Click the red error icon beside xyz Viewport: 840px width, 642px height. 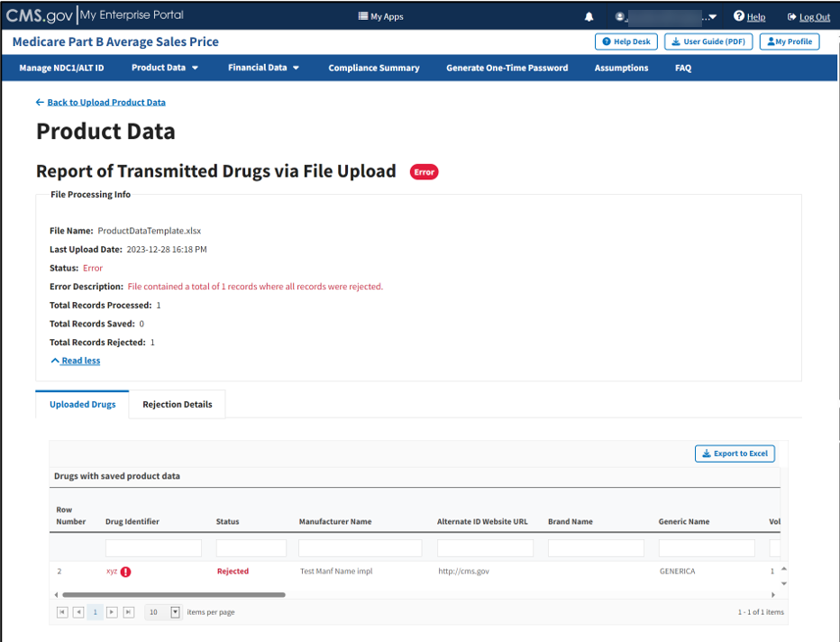(125, 572)
